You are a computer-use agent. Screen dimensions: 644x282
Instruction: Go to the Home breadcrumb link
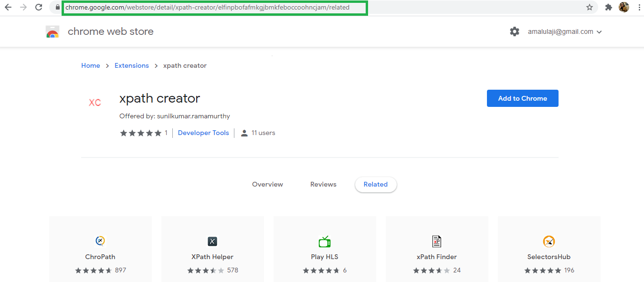[91, 66]
